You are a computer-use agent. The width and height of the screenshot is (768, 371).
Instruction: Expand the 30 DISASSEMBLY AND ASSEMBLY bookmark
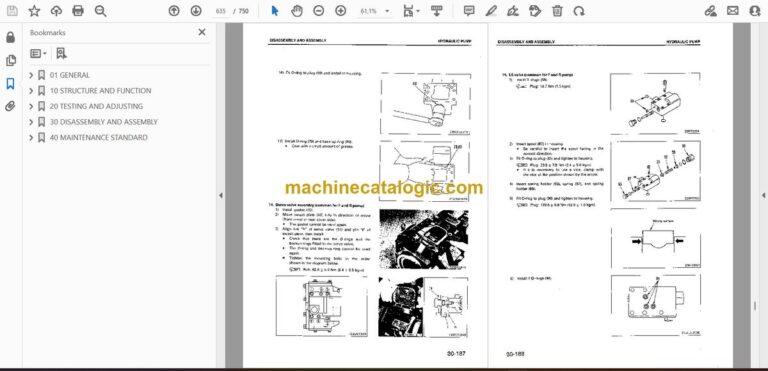[x=31, y=122]
